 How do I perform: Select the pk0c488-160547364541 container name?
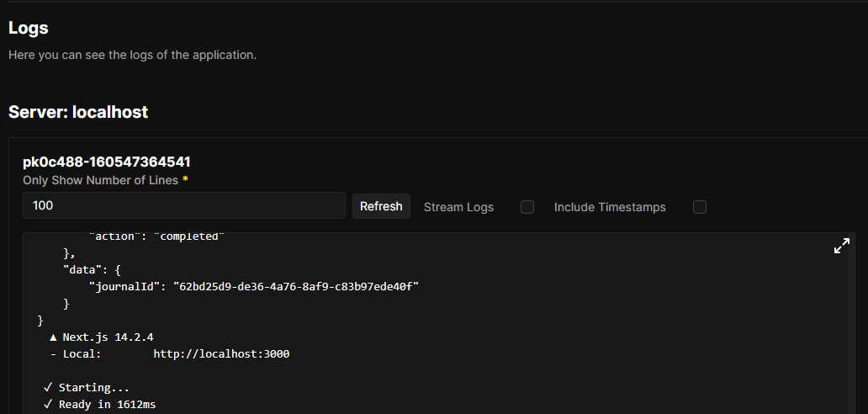point(101,162)
